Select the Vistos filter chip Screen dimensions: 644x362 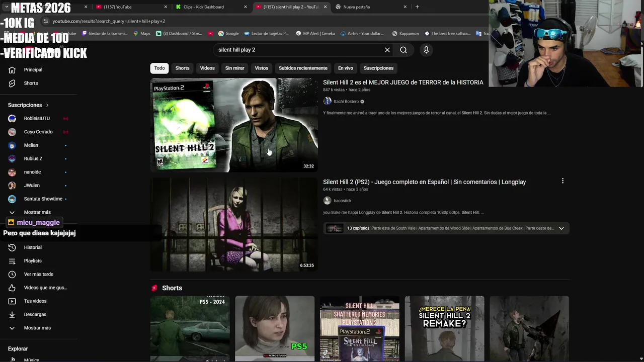262,68
